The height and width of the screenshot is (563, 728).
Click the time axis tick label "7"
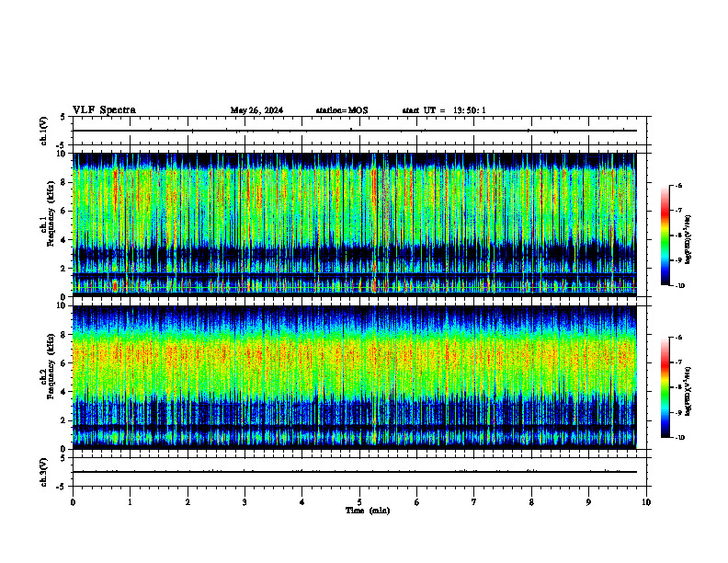coord(474,502)
